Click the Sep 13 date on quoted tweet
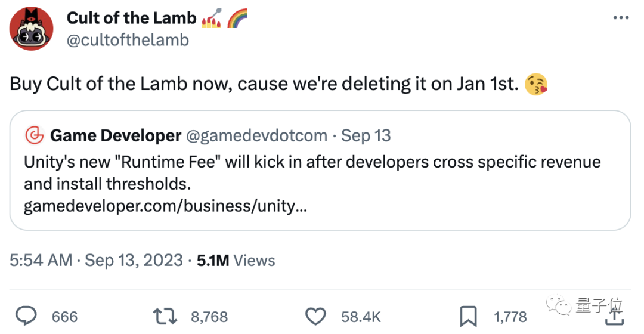This screenshot has height=334, width=644. pos(366,136)
